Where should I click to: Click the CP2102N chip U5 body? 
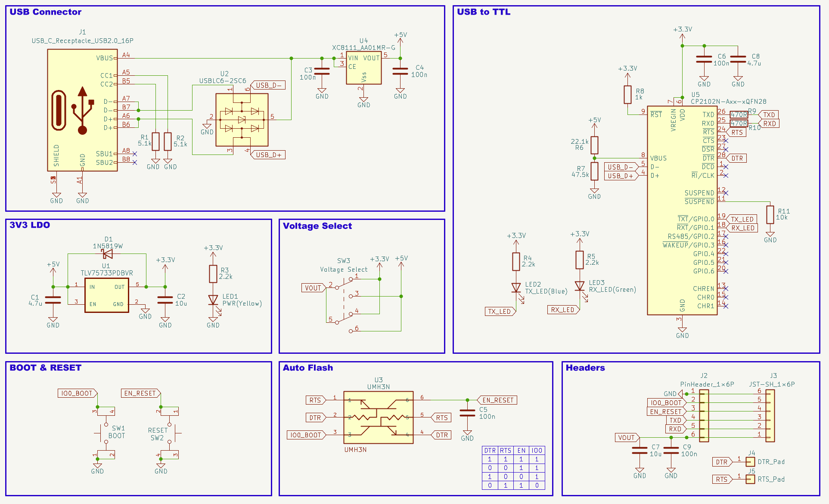(682, 211)
